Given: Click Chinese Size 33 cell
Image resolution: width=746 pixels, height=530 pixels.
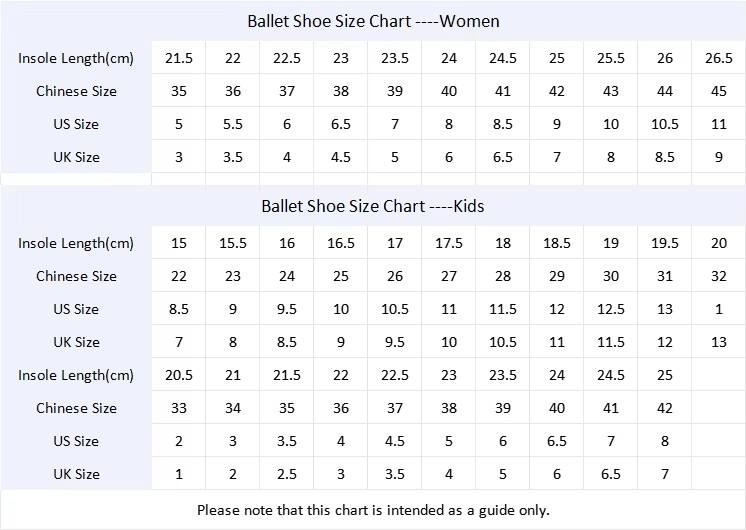Looking at the screenshot, I should 179,408.
